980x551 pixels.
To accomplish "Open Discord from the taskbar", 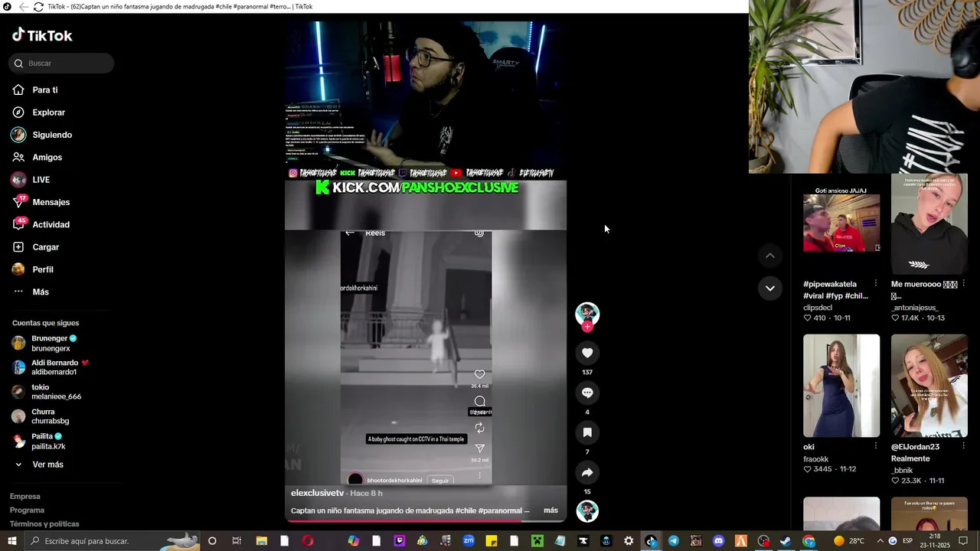I will (718, 541).
